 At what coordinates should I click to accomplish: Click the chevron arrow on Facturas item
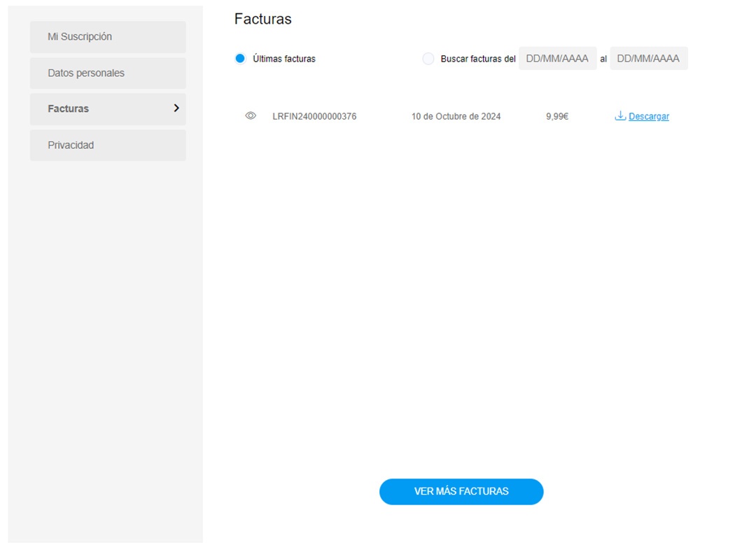click(176, 108)
